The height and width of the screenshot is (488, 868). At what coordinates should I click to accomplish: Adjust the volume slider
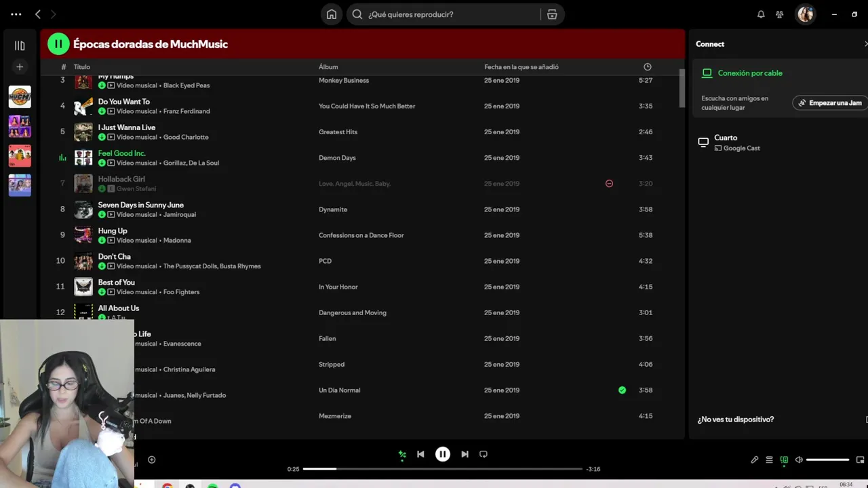click(828, 460)
